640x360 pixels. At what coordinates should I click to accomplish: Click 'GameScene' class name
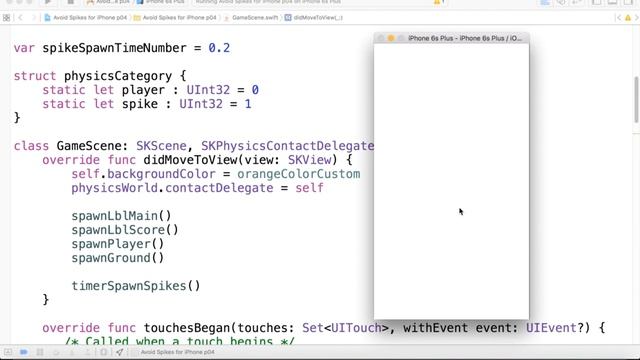tap(89, 146)
